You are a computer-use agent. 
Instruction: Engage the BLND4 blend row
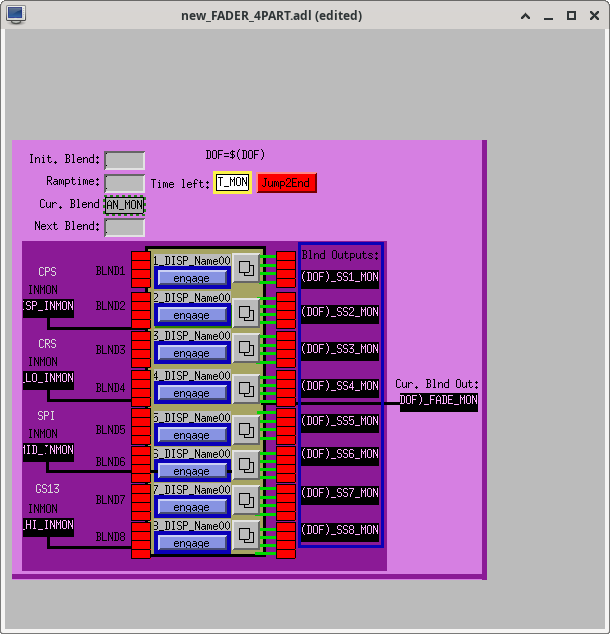(192, 393)
